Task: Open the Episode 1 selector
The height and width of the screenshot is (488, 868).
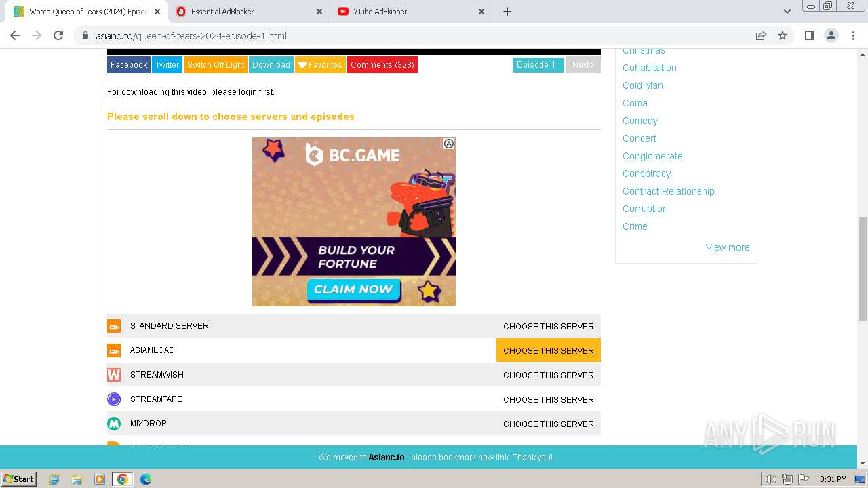Action: point(538,65)
